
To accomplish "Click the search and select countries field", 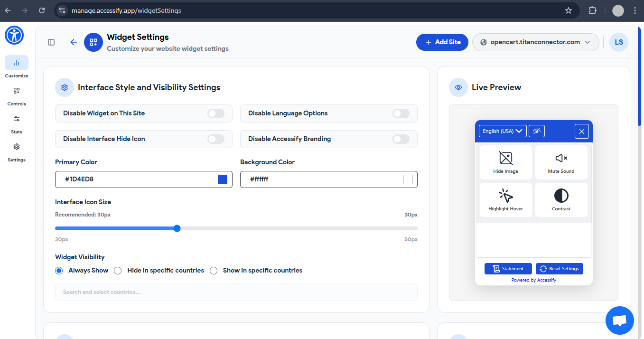I will click(236, 292).
